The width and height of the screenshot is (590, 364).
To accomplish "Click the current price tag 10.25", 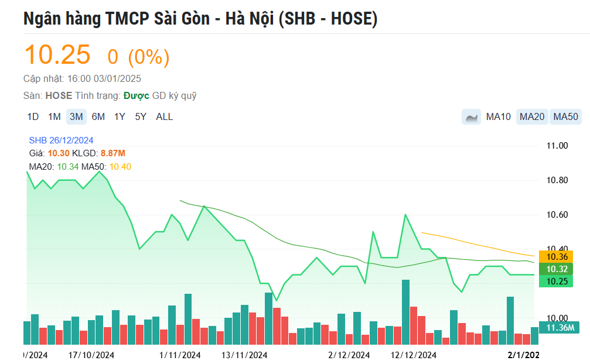I will point(556,281).
